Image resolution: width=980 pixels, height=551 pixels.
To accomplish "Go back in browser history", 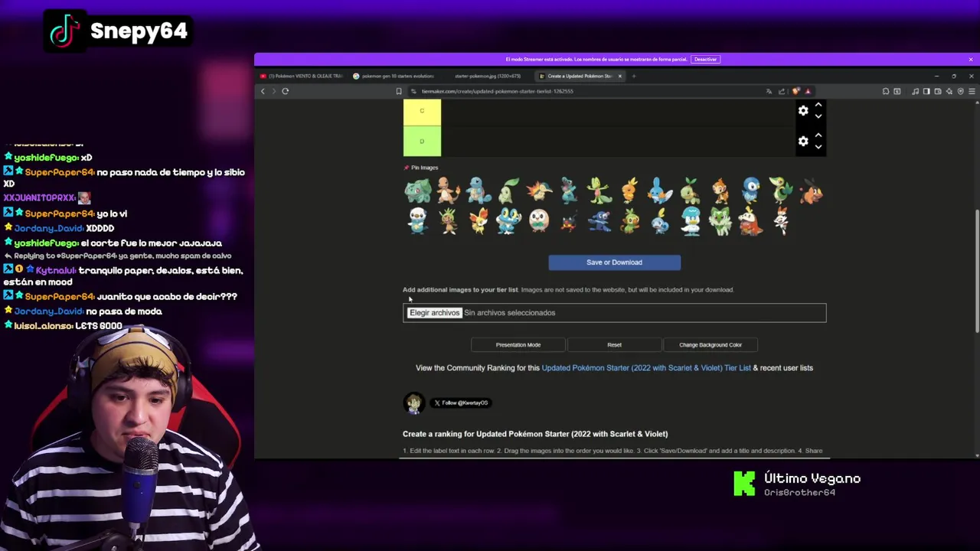I will pos(263,91).
